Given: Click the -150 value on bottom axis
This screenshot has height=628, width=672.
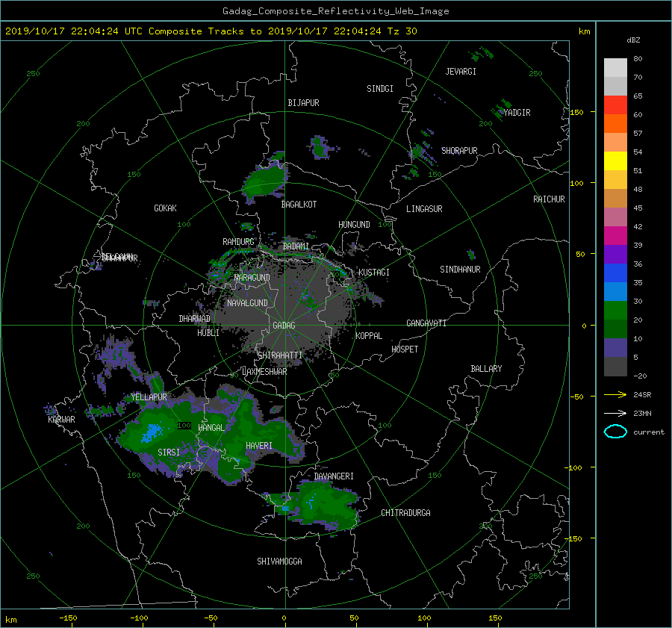Looking at the screenshot, I should pyautogui.click(x=68, y=618).
